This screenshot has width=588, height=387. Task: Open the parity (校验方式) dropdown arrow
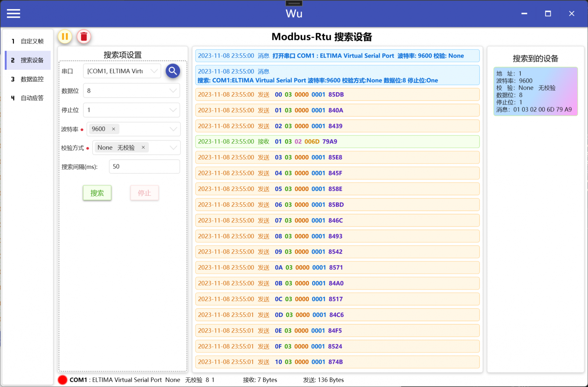173,147
